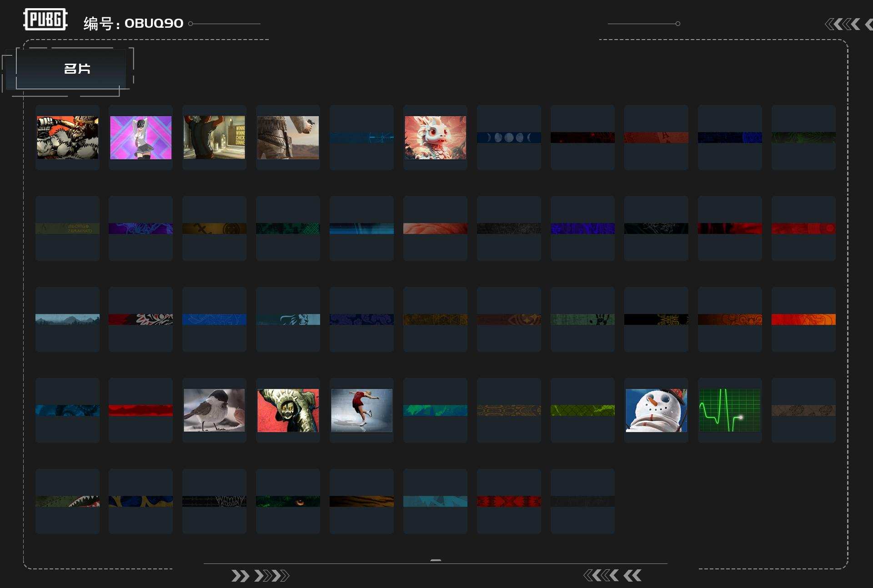The image size is (873, 588).
Task: Select the green pixel-camo banner
Action: pos(288,228)
